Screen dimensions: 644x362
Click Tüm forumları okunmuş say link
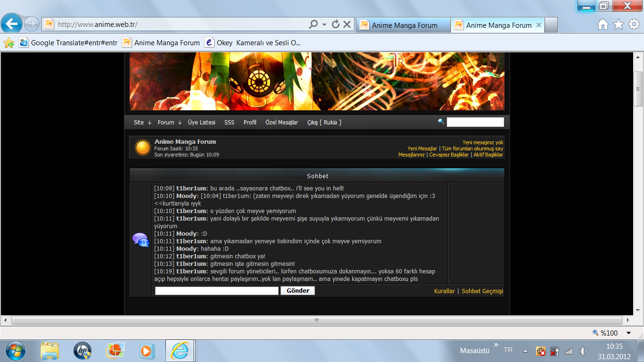click(x=472, y=148)
